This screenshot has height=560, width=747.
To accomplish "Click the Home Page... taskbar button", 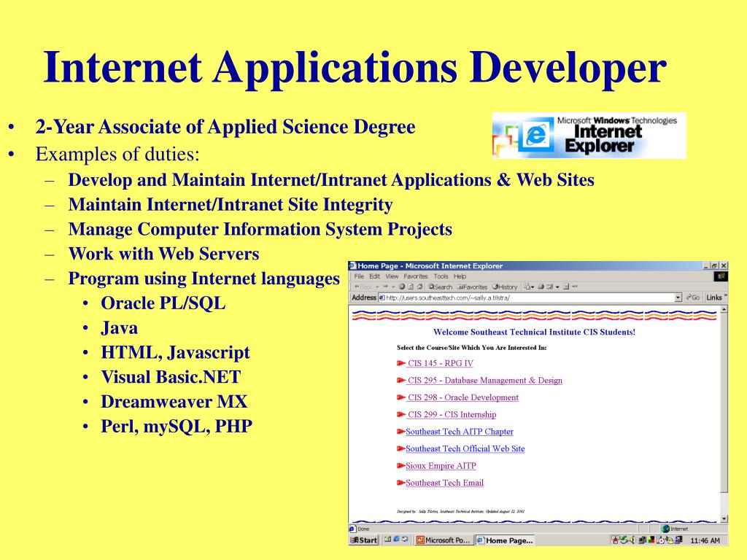I will click(x=506, y=540).
